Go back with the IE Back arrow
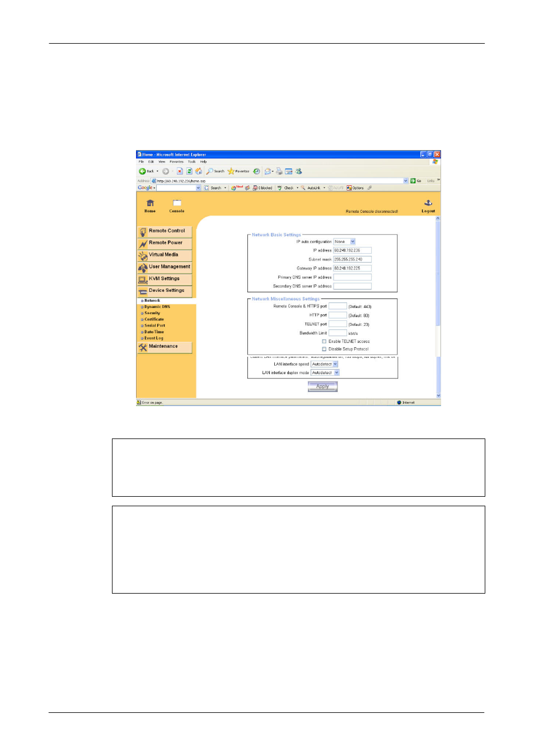 pyautogui.click(x=143, y=171)
